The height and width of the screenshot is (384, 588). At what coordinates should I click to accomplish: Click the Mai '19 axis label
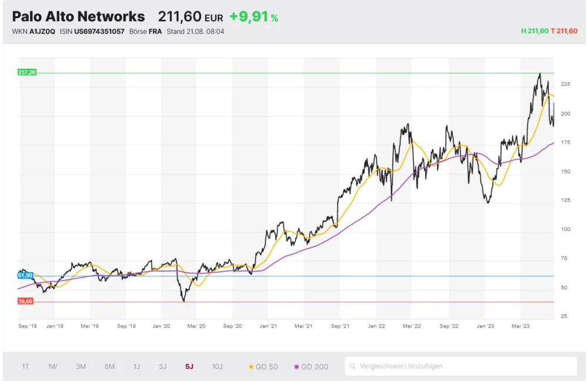tap(89, 326)
